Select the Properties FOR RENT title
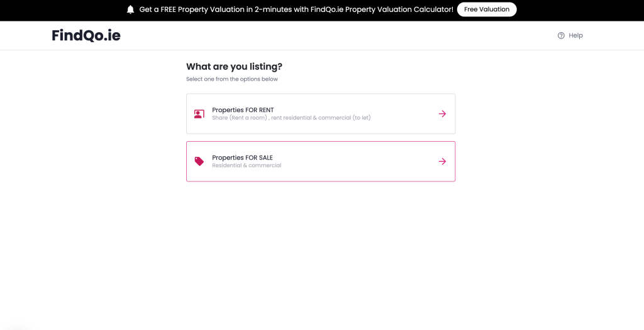 coord(243,110)
